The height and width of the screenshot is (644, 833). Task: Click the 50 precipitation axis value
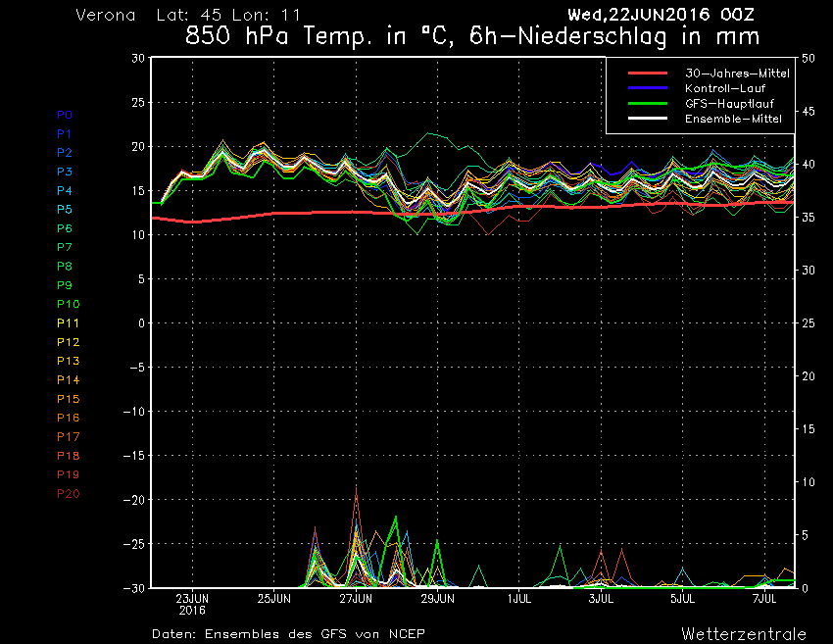click(x=808, y=59)
